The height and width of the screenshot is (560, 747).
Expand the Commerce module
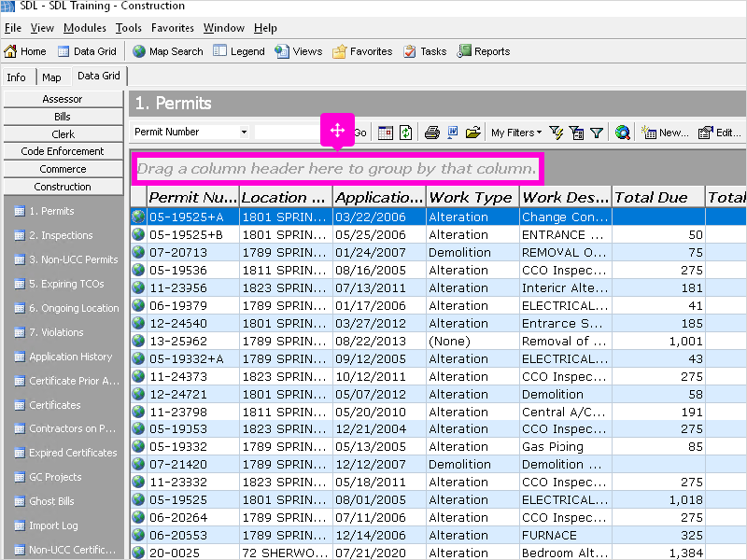coord(63,169)
